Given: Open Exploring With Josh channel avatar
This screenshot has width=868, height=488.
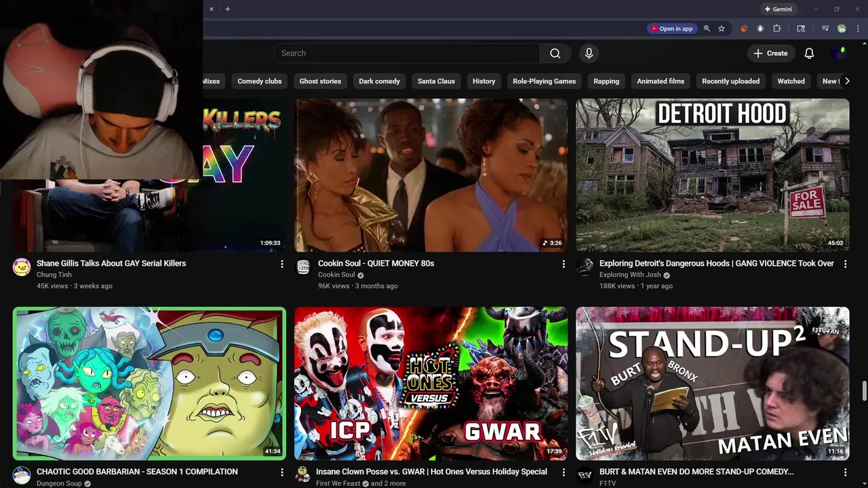Looking at the screenshot, I should [x=585, y=267].
